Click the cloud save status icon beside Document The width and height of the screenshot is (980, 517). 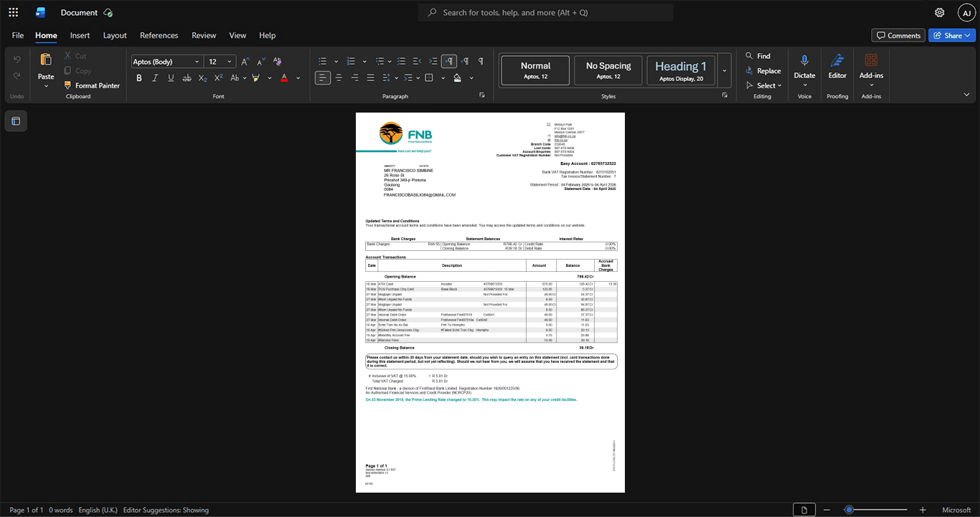(108, 12)
